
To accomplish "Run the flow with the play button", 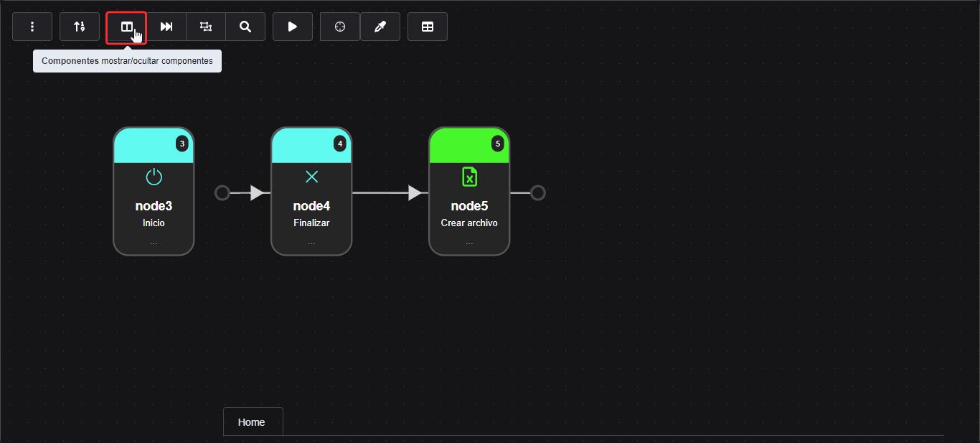I will pos(293,27).
